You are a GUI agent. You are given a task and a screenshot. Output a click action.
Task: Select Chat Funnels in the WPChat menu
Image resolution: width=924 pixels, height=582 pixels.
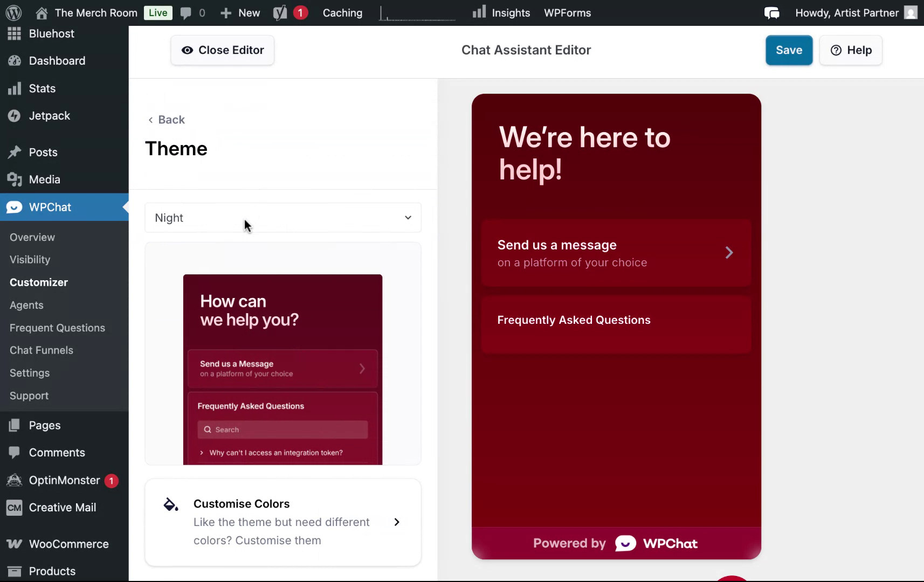pyautogui.click(x=42, y=350)
